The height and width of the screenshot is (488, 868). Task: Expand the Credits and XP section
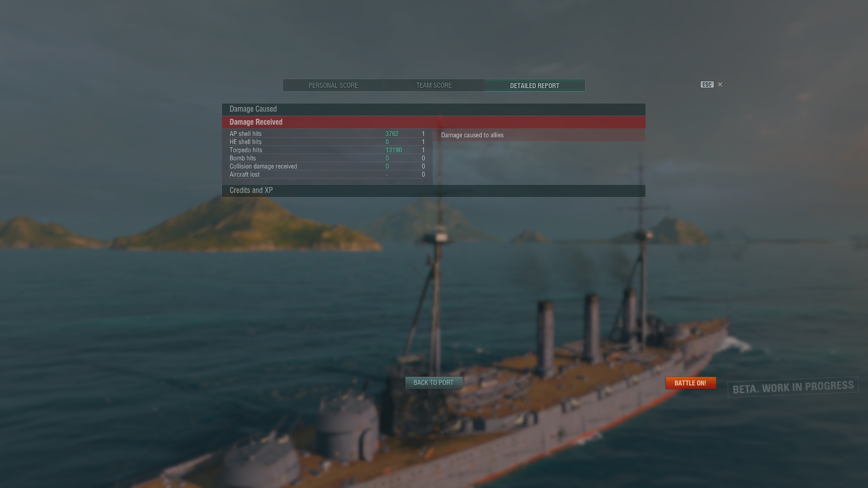(434, 191)
